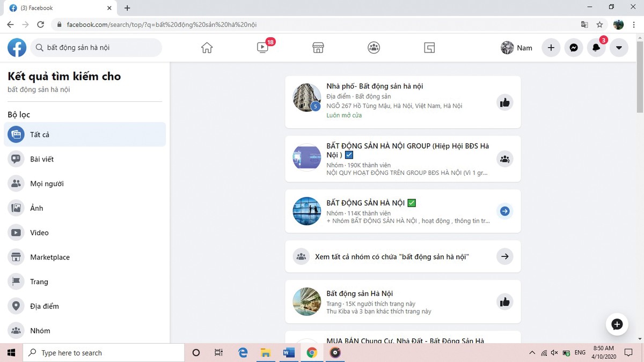Viewport: 644px width, 362px height.
Task: Select the Ảnh filter
Action: click(85, 208)
